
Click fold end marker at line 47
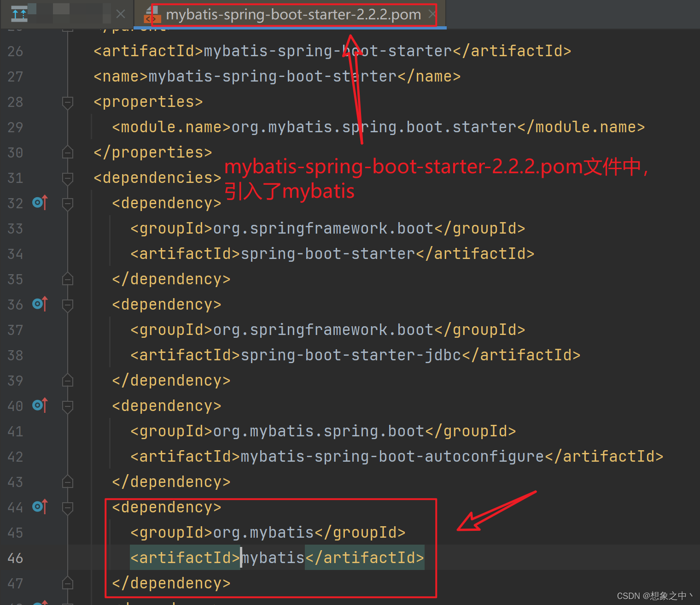(x=68, y=583)
